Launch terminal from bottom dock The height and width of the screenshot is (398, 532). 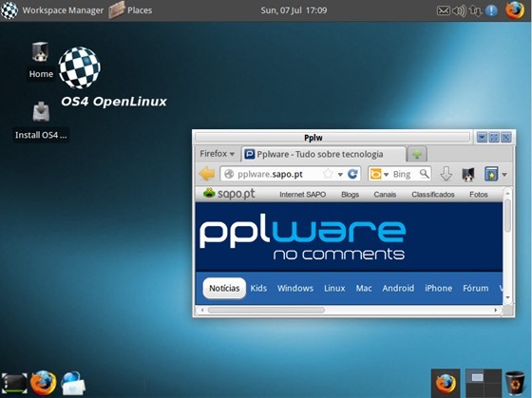[x=14, y=384]
